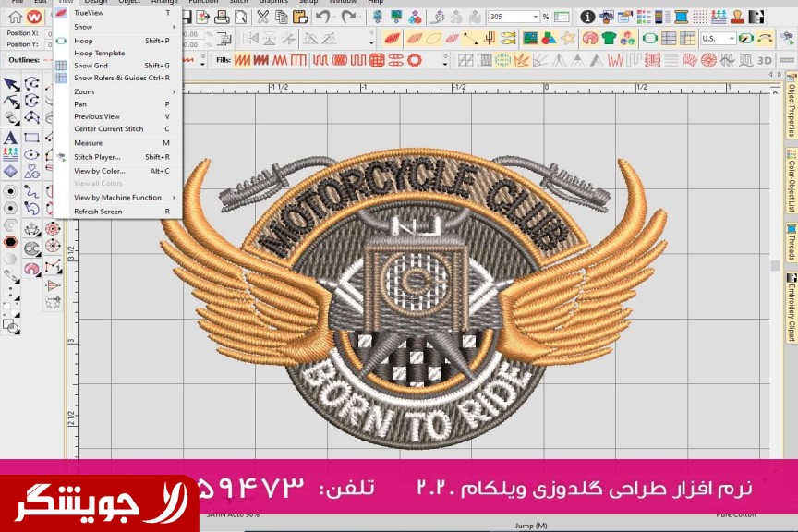The image size is (798, 532).
Task: Expand the Zoom submenu in the View menu
Action: (84, 92)
